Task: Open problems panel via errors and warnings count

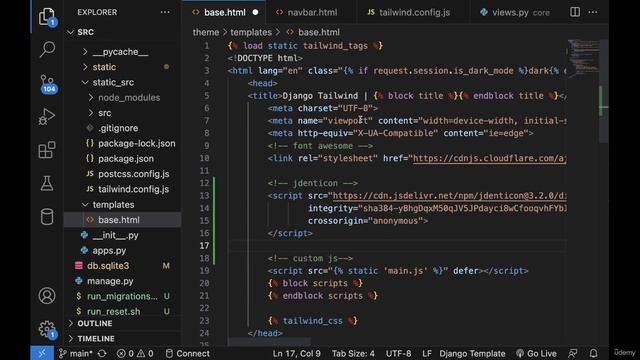Action: pyautogui.click(x=135, y=353)
